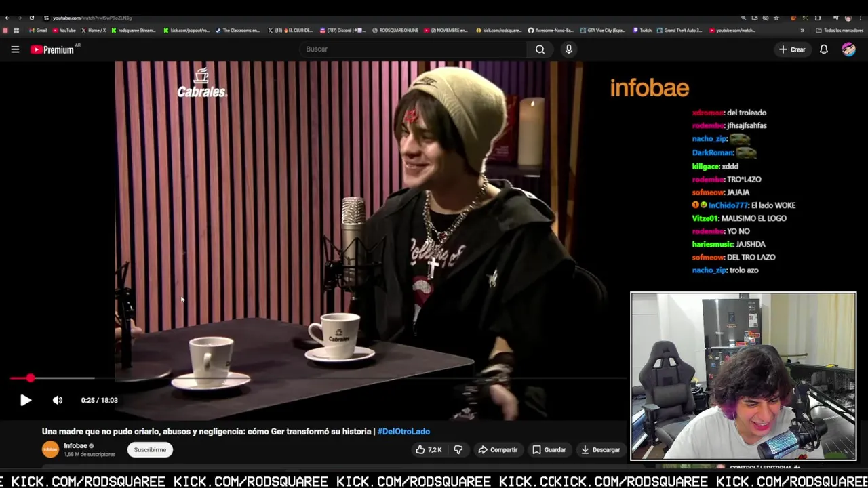Expand the hidden bookmarks chevron
Screen dimensions: 868x488
click(802, 30)
